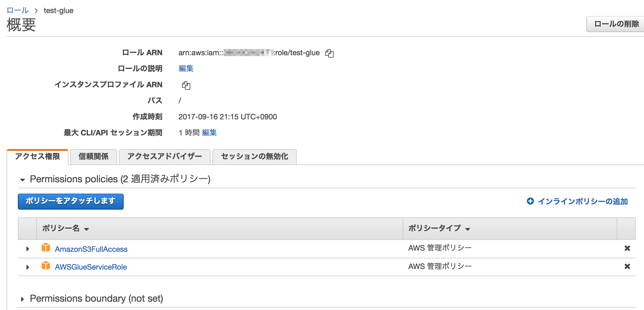Expand the AmazonS3FullAccess policy row
Image resolution: width=644 pixels, height=310 pixels.
coord(28,249)
